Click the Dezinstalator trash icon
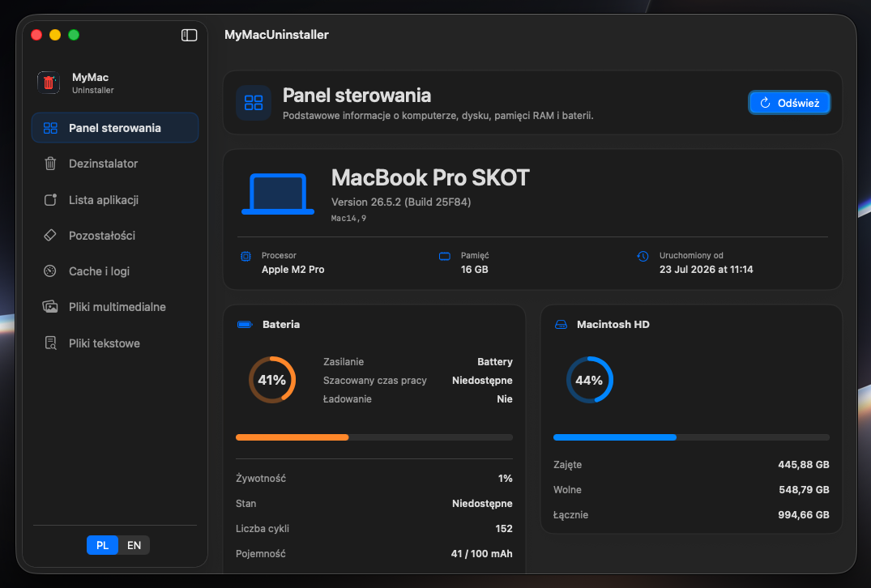Image resolution: width=871 pixels, height=588 pixels. (x=50, y=164)
